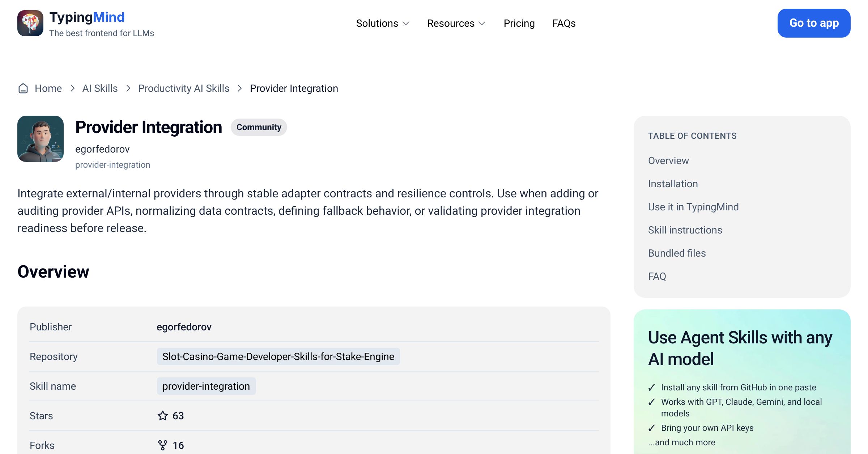Go to Home breadcrumb link
Screen dimensions: 868x454
48,88
